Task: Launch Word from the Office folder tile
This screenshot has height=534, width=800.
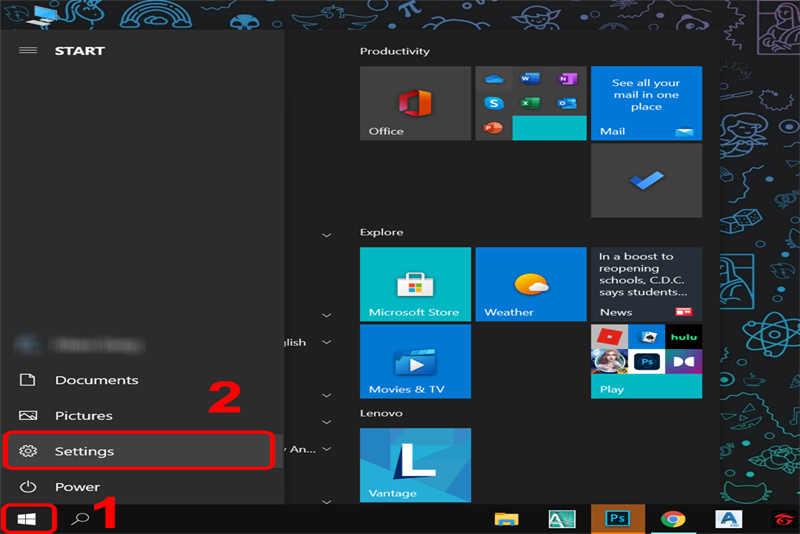Action: (530, 79)
